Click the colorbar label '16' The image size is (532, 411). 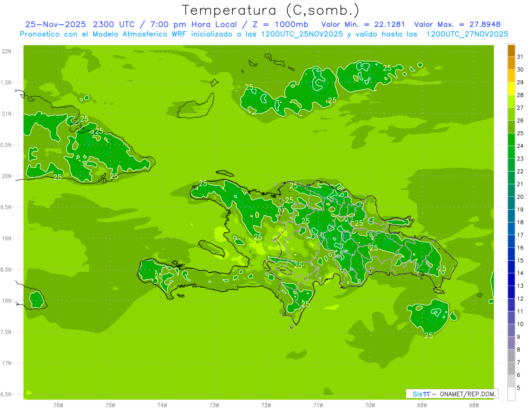click(520, 247)
